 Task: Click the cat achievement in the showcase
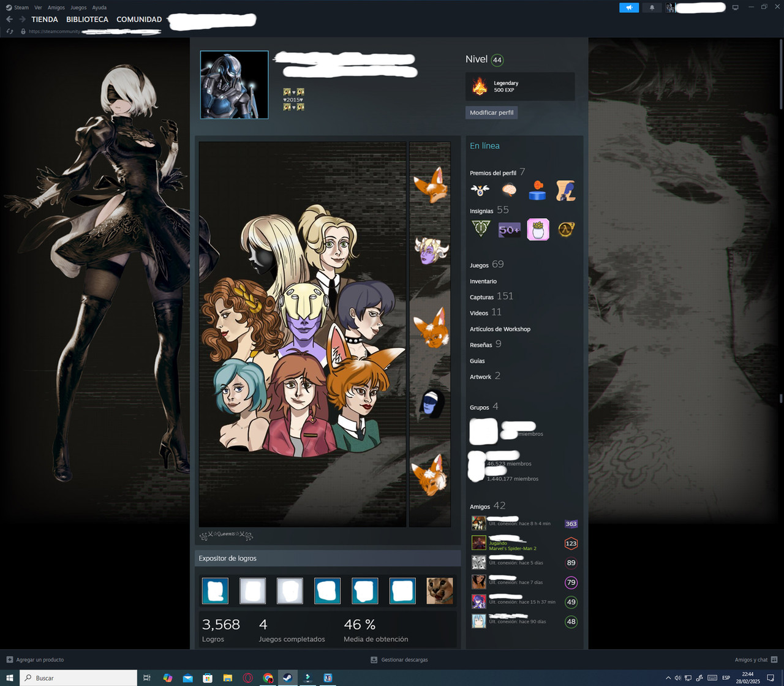coord(440,591)
